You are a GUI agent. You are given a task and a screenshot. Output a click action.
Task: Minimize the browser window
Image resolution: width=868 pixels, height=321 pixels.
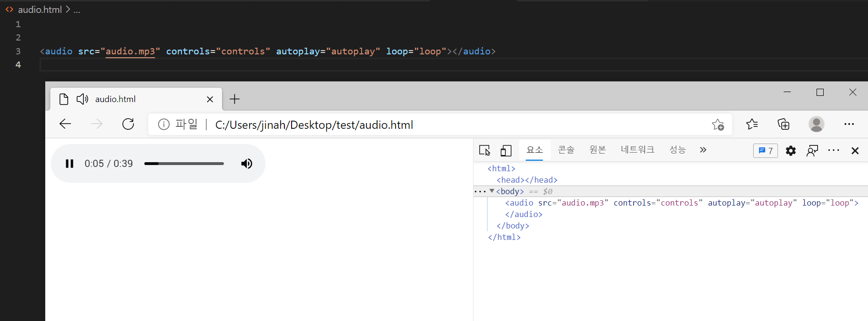tap(787, 92)
